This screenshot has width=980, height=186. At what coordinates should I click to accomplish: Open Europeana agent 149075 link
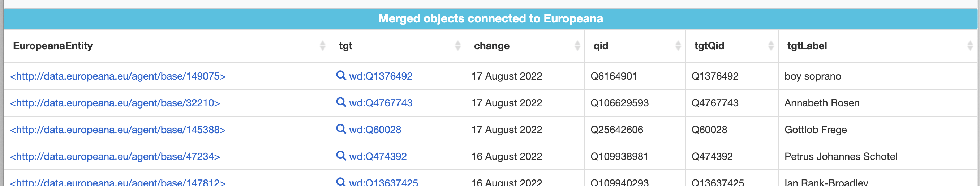(x=118, y=76)
